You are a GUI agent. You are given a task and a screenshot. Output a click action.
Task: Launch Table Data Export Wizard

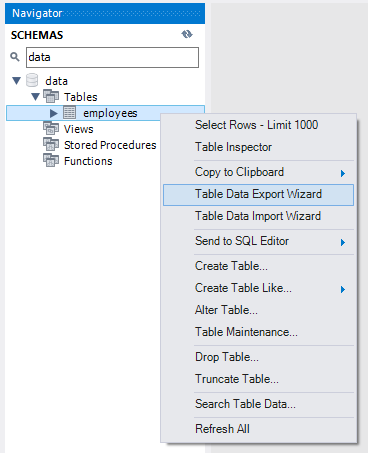258,195
